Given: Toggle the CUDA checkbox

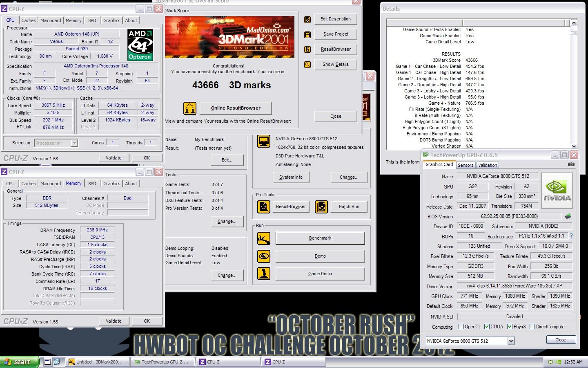Looking at the screenshot, I should coord(487,327).
